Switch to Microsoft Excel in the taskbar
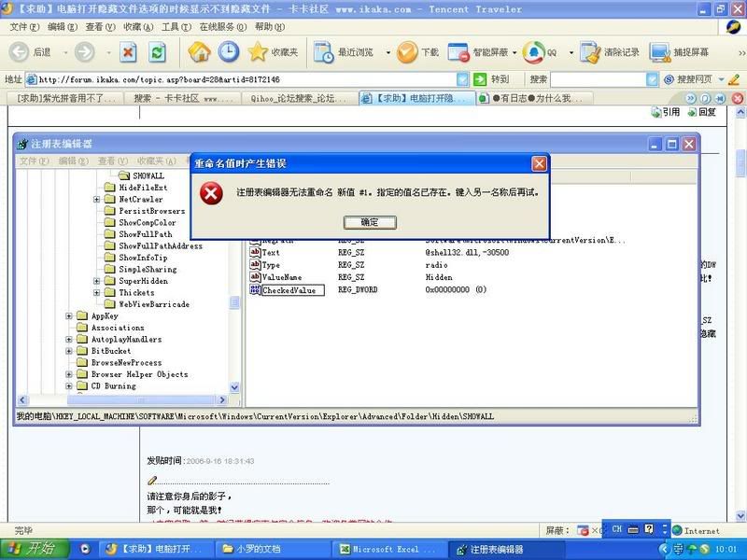747x560 pixels. 385,550
